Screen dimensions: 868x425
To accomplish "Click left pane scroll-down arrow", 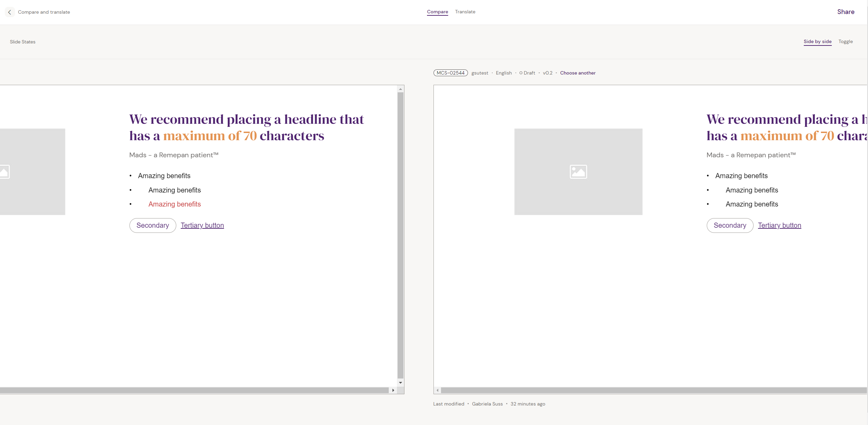I will tap(400, 383).
